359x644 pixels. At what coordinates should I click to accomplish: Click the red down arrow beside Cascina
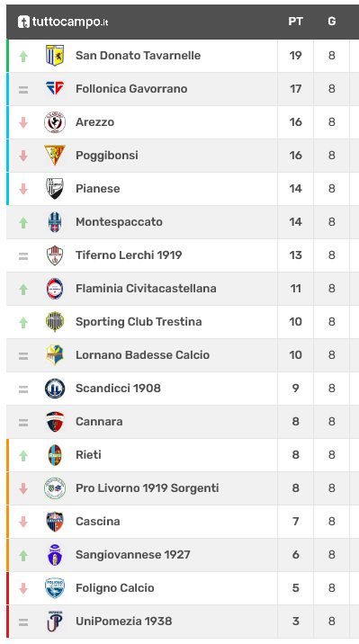coord(23,522)
